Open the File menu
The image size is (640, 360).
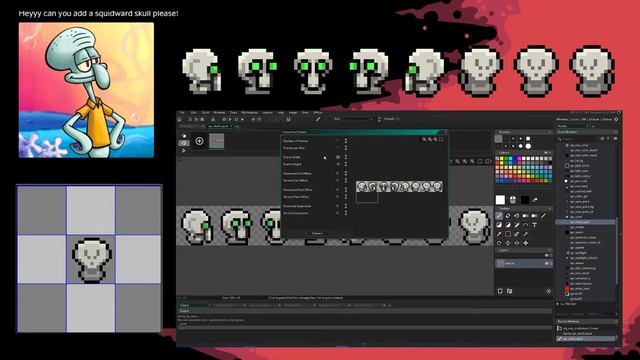182,112
